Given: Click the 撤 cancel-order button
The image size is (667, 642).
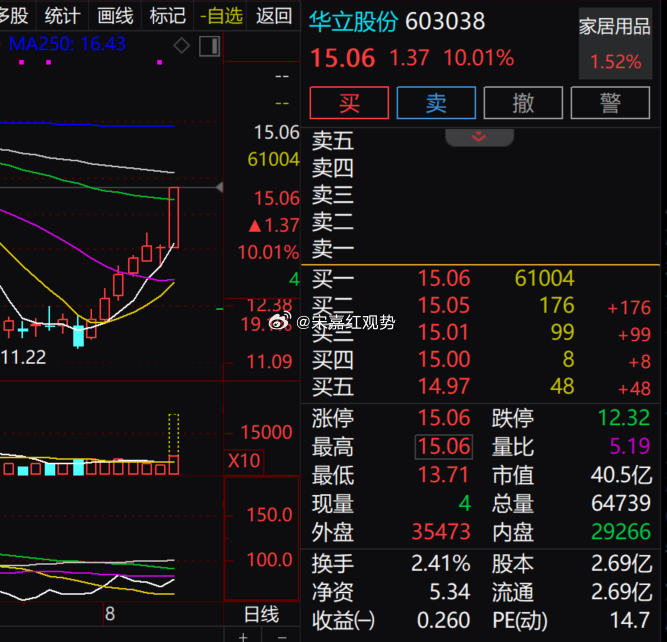Looking at the screenshot, I should [523, 103].
